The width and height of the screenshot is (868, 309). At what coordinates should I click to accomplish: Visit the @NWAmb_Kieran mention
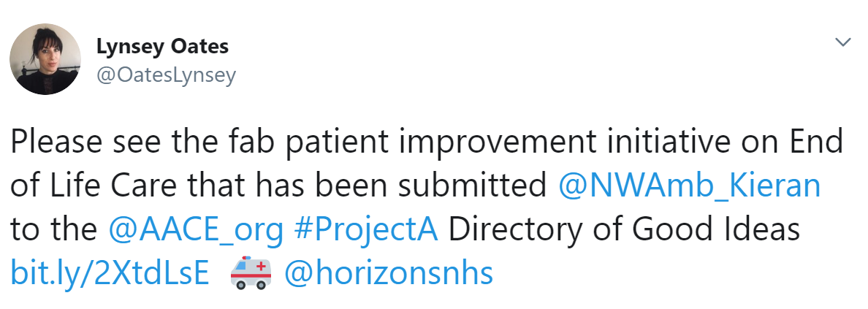point(689,186)
